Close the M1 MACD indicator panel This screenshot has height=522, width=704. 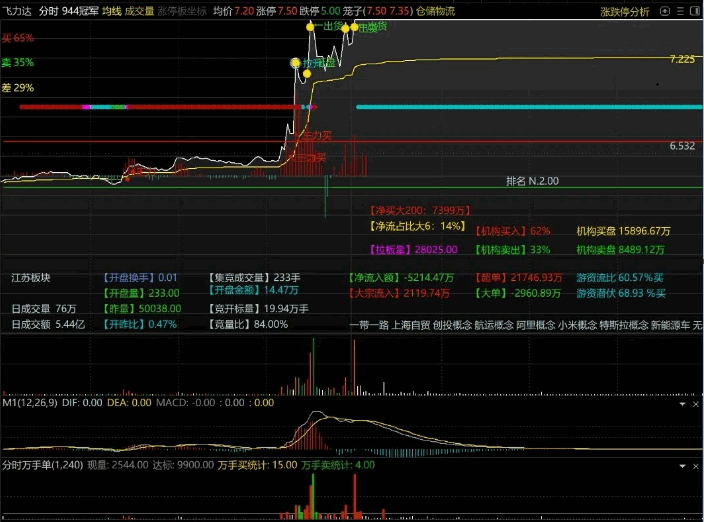(695, 404)
